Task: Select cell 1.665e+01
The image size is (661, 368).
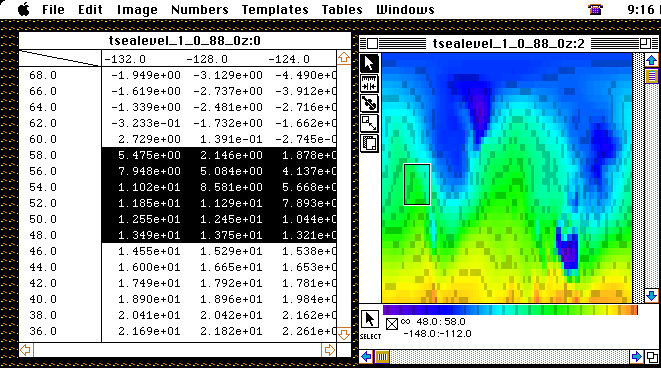Action: 231,267
